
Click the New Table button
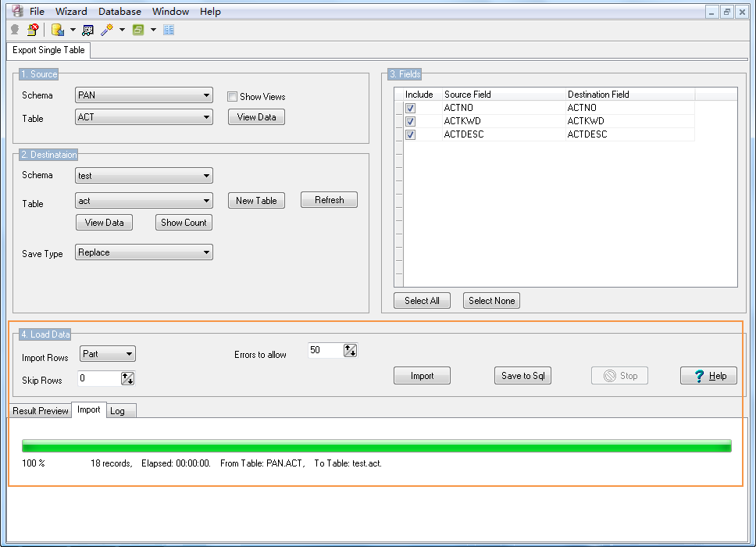(x=256, y=201)
